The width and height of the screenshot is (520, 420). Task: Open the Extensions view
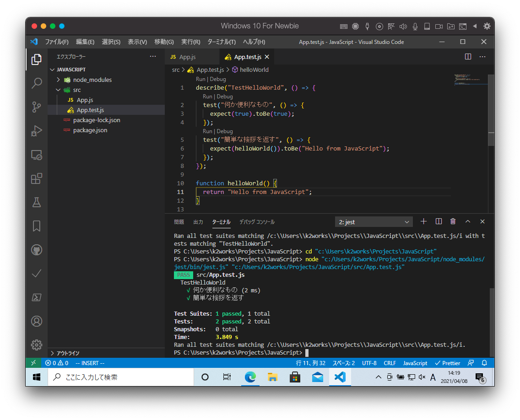click(37, 178)
